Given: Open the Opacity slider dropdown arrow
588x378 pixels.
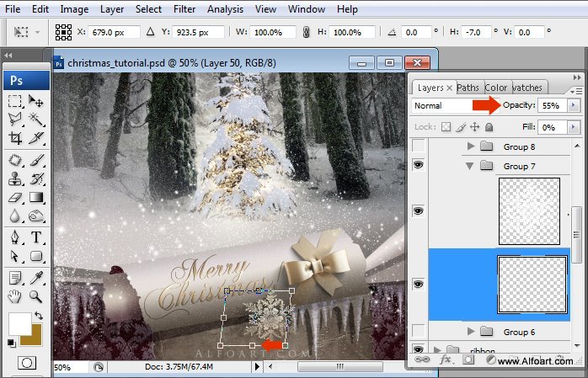Looking at the screenshot, I should click(573, 105).
